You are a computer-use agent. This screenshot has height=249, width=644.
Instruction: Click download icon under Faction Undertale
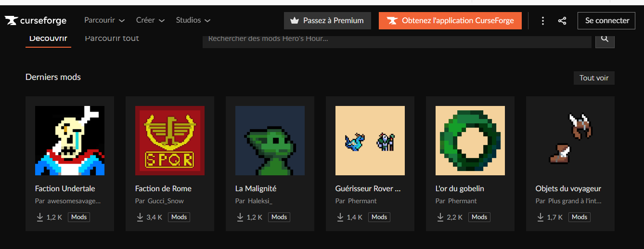(x=40, y=217)
